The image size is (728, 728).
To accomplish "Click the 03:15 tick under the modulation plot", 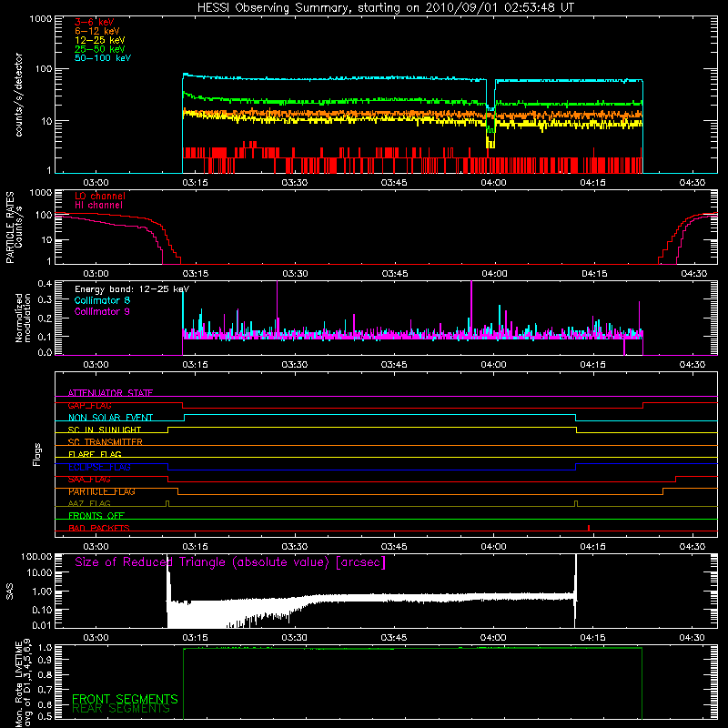I will click(x=195, y=365).
